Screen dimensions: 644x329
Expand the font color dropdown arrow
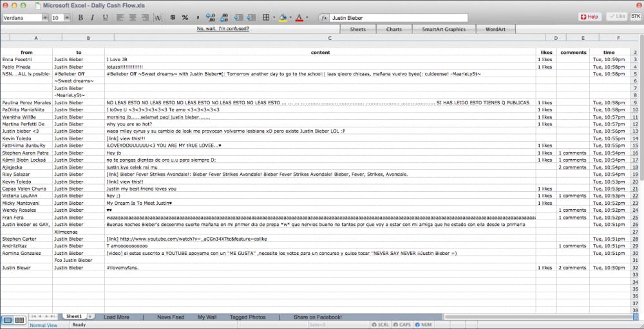[307, 17]
